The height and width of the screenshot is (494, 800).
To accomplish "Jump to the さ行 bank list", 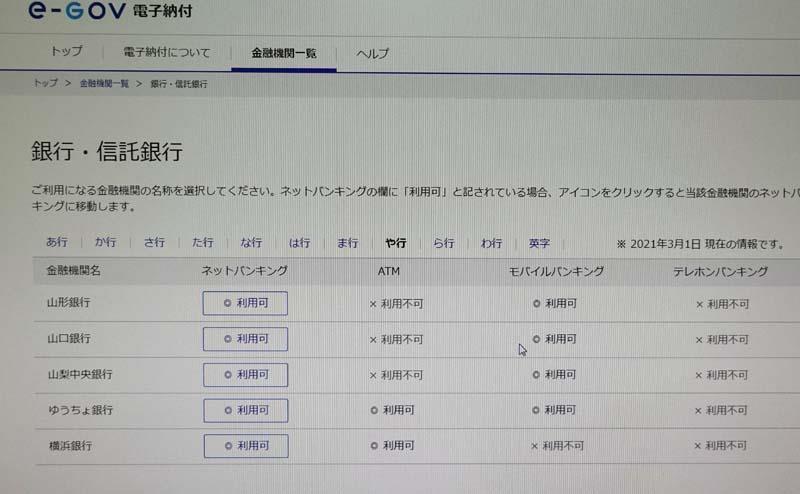I will click(x=154, y=242).
